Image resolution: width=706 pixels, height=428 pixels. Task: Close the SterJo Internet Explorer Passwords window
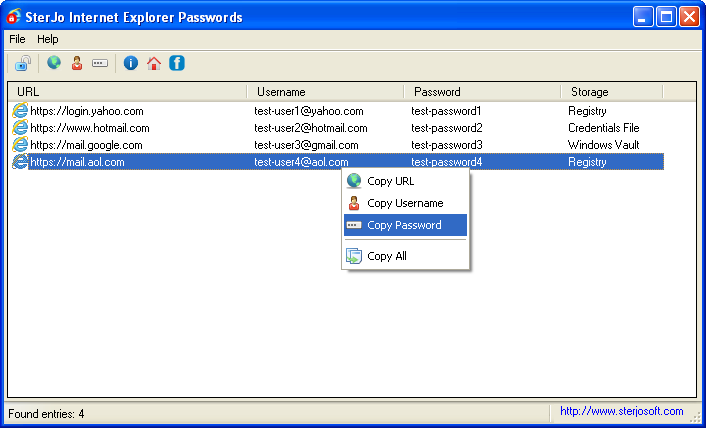click(690, 17)
